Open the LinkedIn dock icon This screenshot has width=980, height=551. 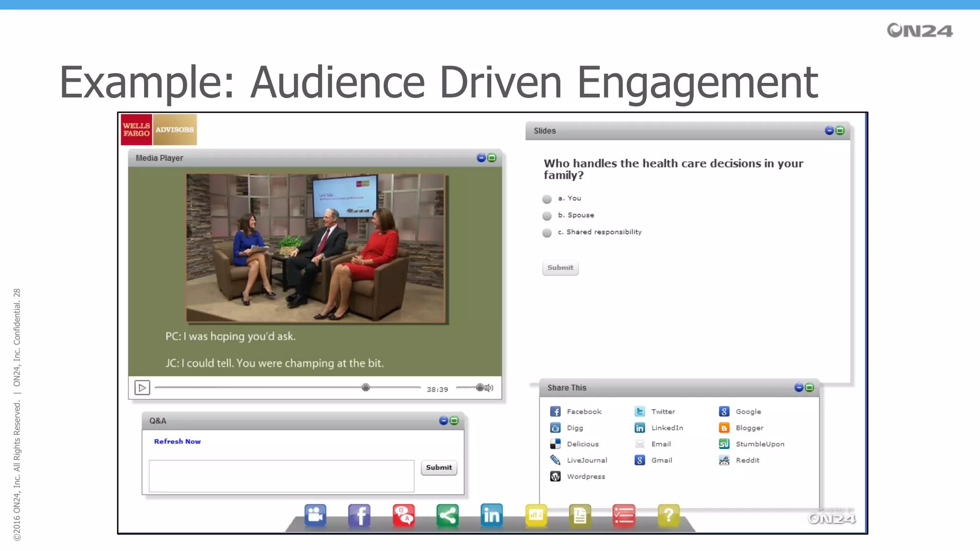pos(491,516)
